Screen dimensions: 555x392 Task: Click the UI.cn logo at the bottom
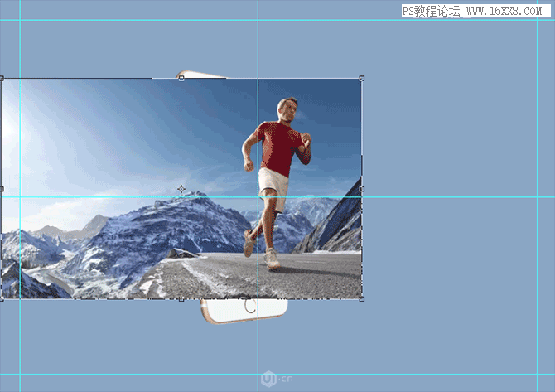click(x=277, y=379)
